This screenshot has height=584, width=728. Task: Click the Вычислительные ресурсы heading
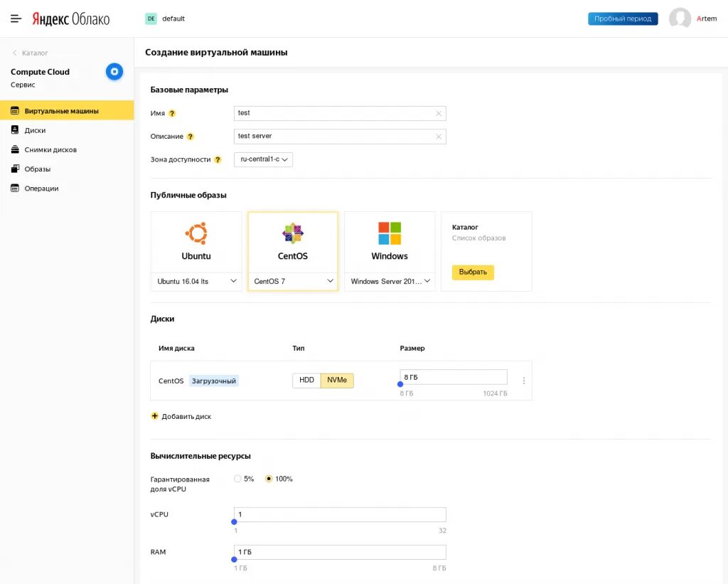pyautogui.click(x=200, y=456)
